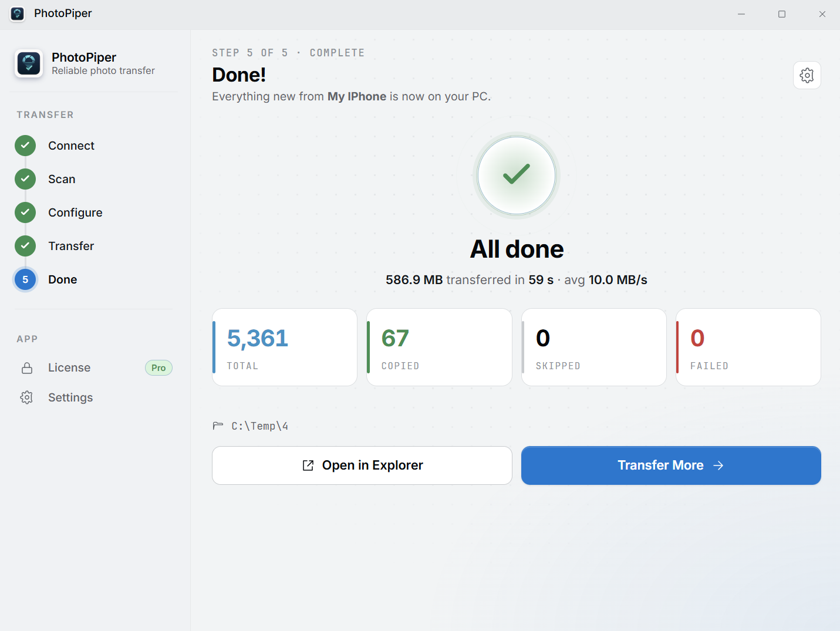Click the 'STEP 5 OF 5 · COMPLETE' label
Screen dimensions: 840x631
pos(288,53)
